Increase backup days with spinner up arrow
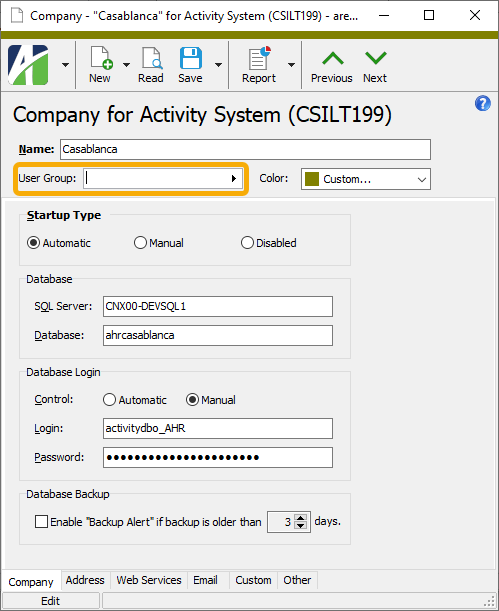 point(300,518)
